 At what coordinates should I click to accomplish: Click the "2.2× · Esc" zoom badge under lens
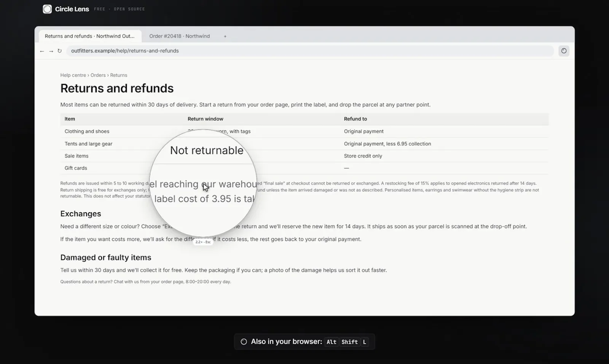pyautogui.click(x=203, y=242)
